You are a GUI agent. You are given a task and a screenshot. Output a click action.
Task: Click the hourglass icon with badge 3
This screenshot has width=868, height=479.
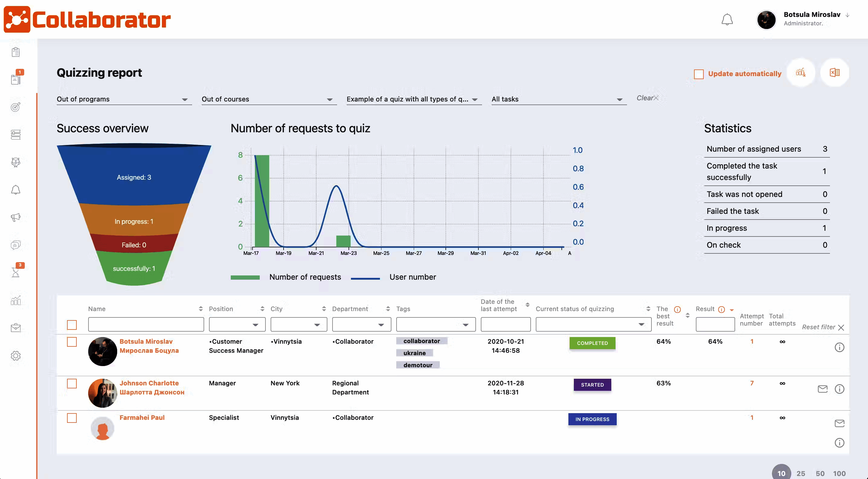pyautogui.click(x=15, y=272)
